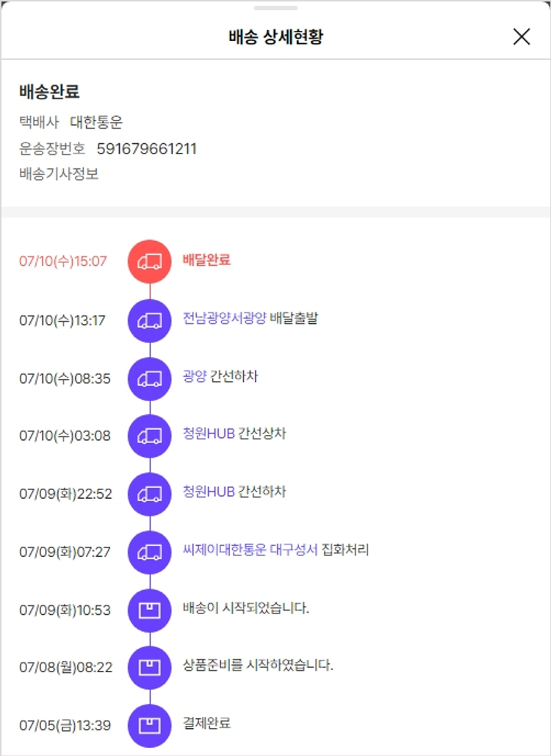This screenshot has height=756, width=551.
Task: Click box icon beside 결제완료
Action: click(x=150, y=725)
